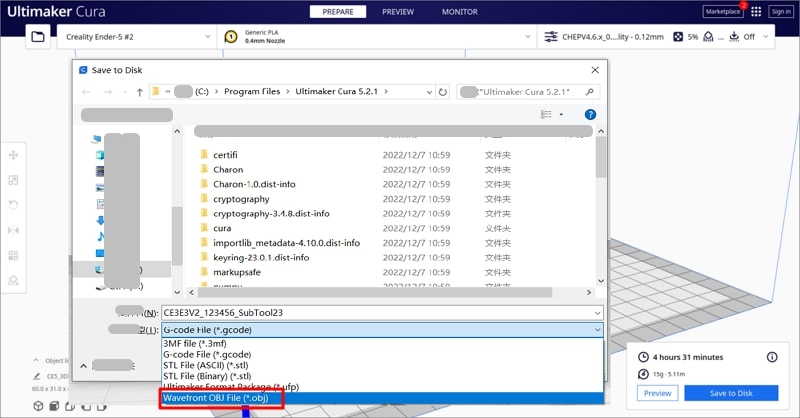The height and width of the screenshot is (418, 800).
Task: Expand the Generic PLA material dropdown
Action: tap(380, 37)
